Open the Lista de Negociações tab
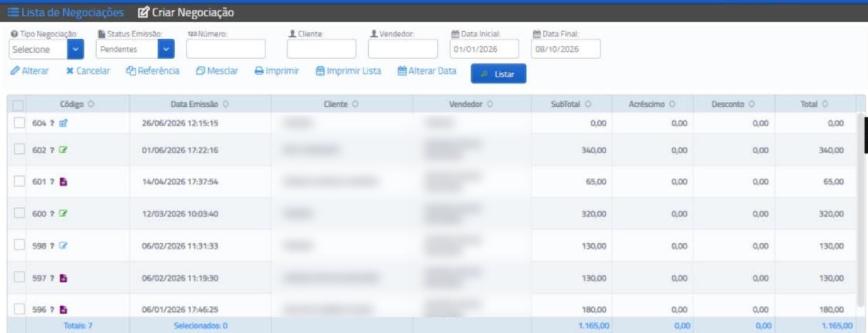 (66, 12)
